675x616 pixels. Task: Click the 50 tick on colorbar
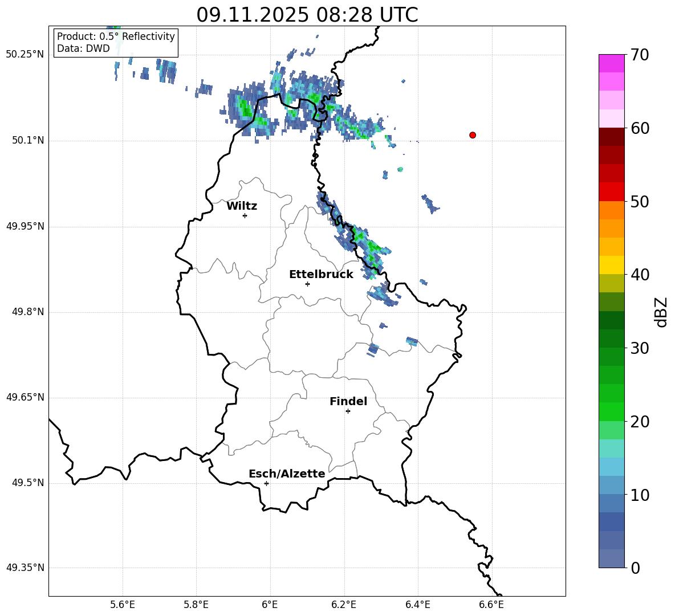click(640, 201)
